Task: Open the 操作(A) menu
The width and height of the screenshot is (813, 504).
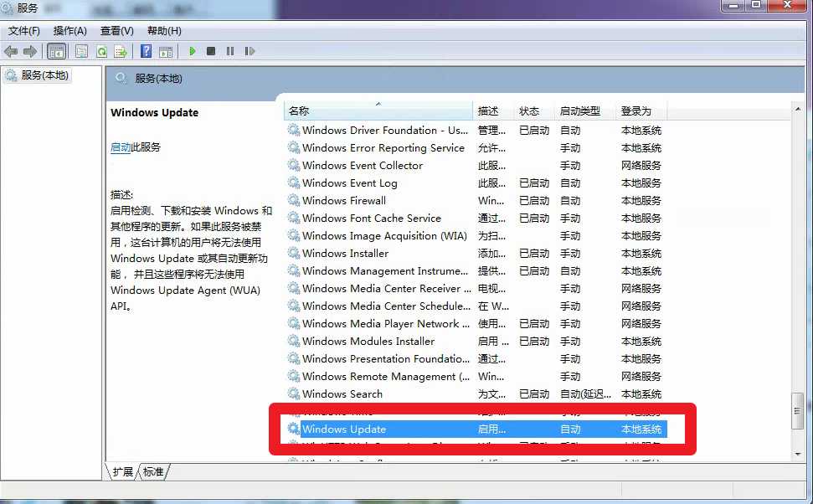Action: 70,31
